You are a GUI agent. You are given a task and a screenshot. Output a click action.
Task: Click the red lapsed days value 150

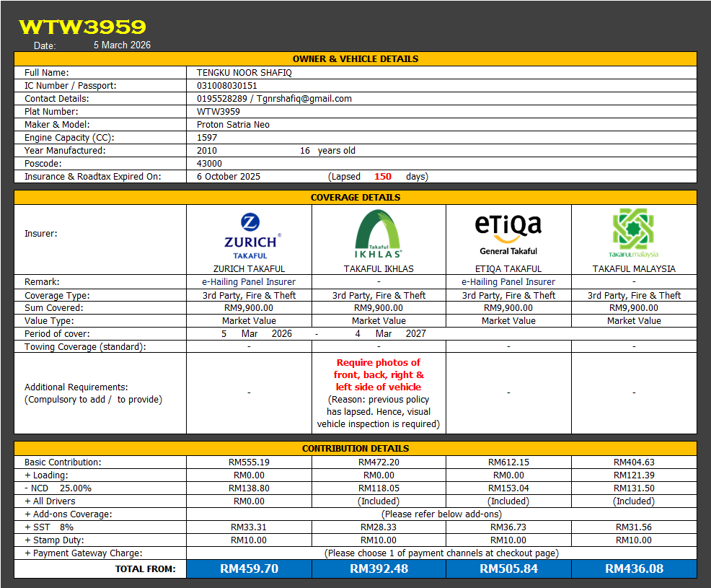coord(382,176)
